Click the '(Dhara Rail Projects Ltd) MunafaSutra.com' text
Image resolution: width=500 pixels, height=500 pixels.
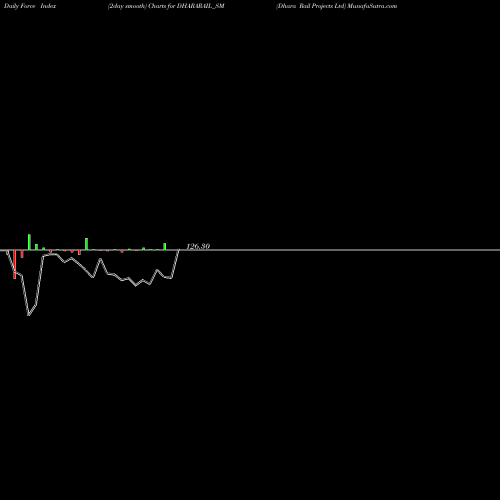click(x=336, y=6)
